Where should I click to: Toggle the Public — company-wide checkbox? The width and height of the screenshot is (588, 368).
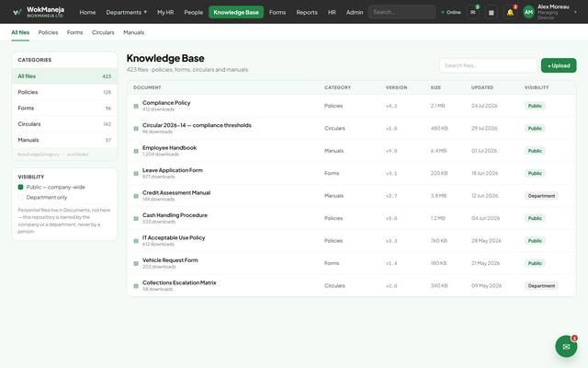tap(20, 187)
